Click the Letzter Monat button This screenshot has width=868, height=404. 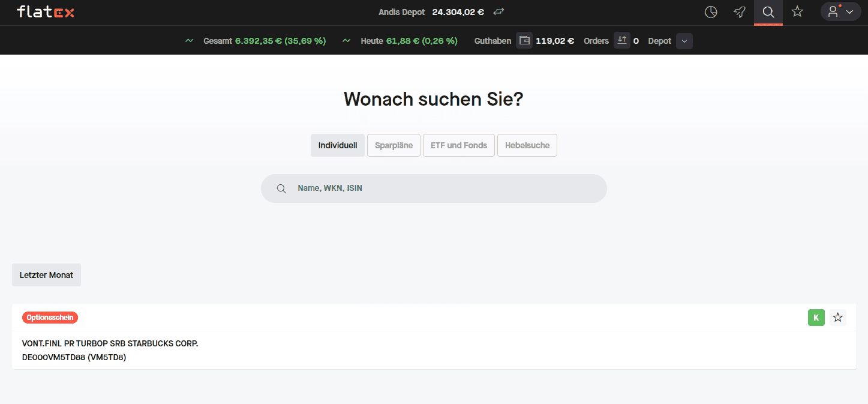tap(46, 275)
